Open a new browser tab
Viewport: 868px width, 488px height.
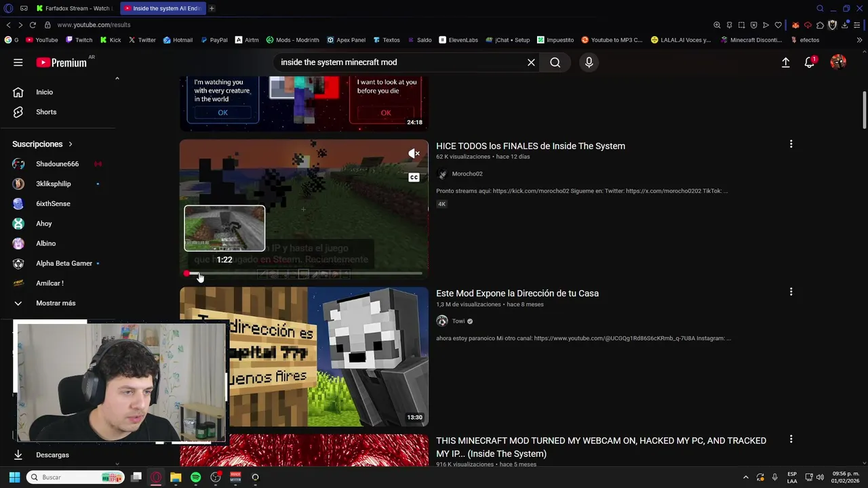pyautogui.click(x=212, y=8)
